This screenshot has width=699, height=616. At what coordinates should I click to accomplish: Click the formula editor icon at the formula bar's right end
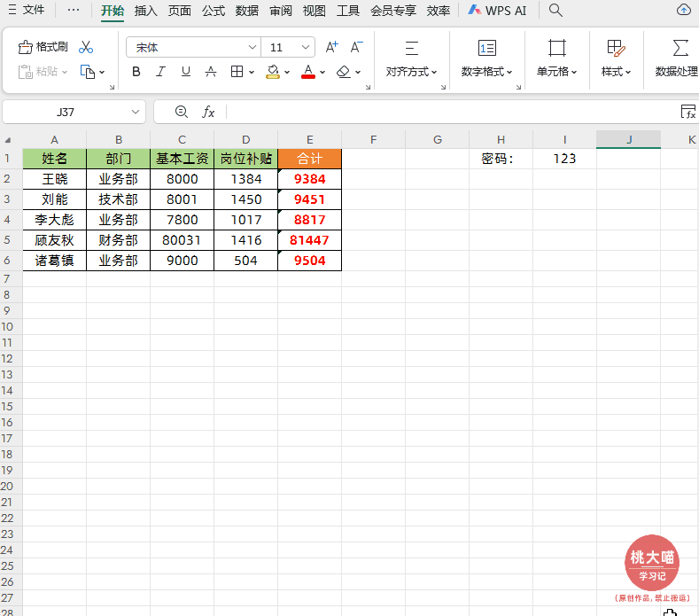point(688,112)
